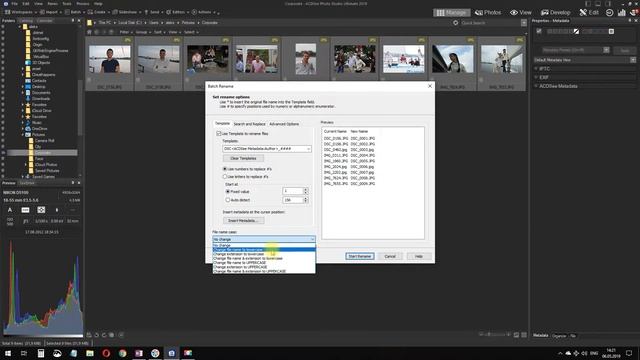
Task: Expand the IPTC section
Action: tap(536, 69)
